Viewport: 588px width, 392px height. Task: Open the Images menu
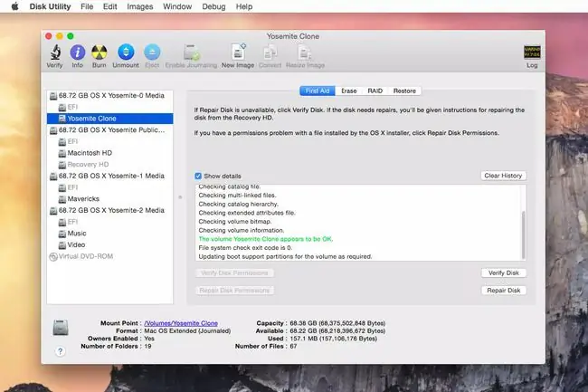coord(140,6)
